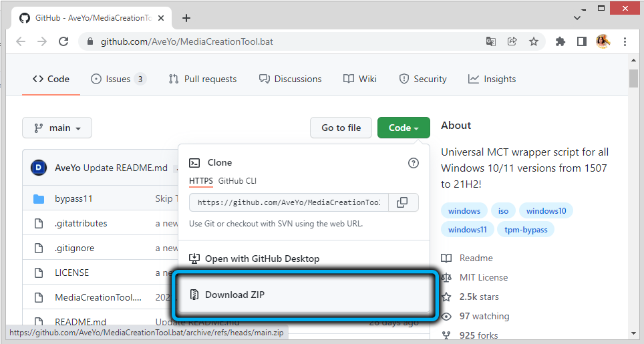This screenshot has height=344, width=644.
Task: Collapse the green Code dropdown button
Action: [404, 128]
